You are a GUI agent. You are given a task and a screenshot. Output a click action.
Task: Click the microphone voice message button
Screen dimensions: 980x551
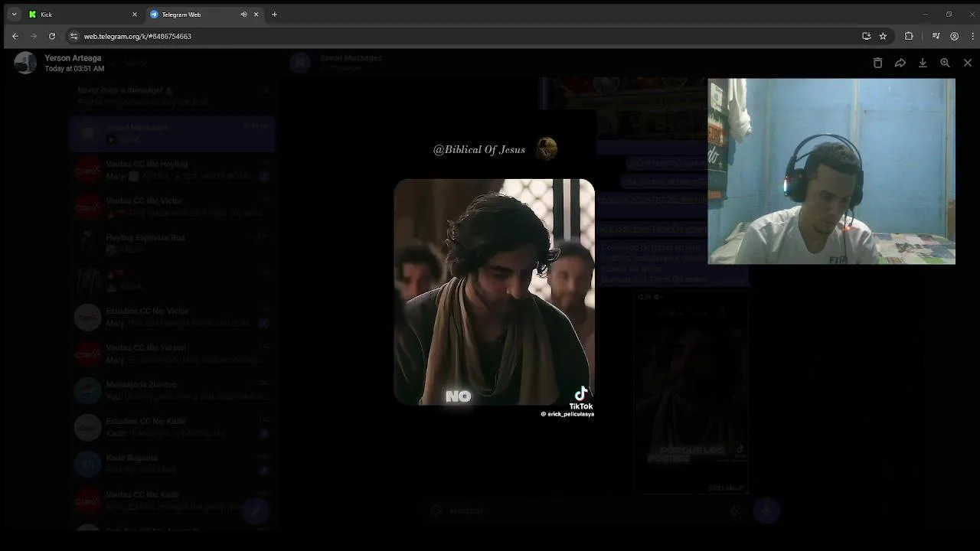point(766,510)
